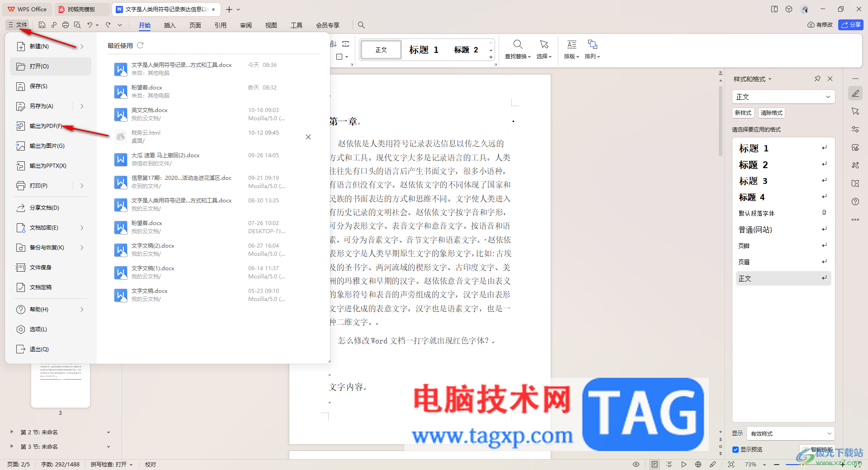Click the 清除格式 button

tap(772, 113)
